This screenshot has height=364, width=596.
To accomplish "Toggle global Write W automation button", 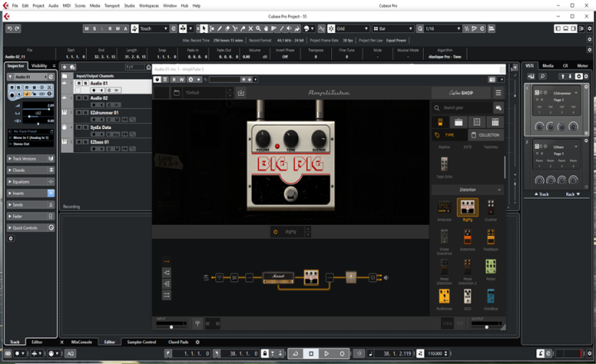I will tap(118, 28).
